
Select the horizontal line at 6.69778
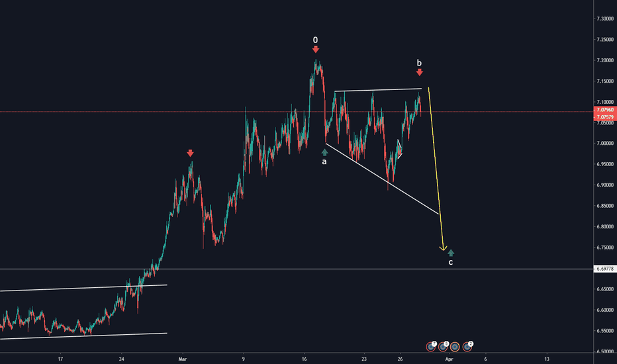point(297,269)
